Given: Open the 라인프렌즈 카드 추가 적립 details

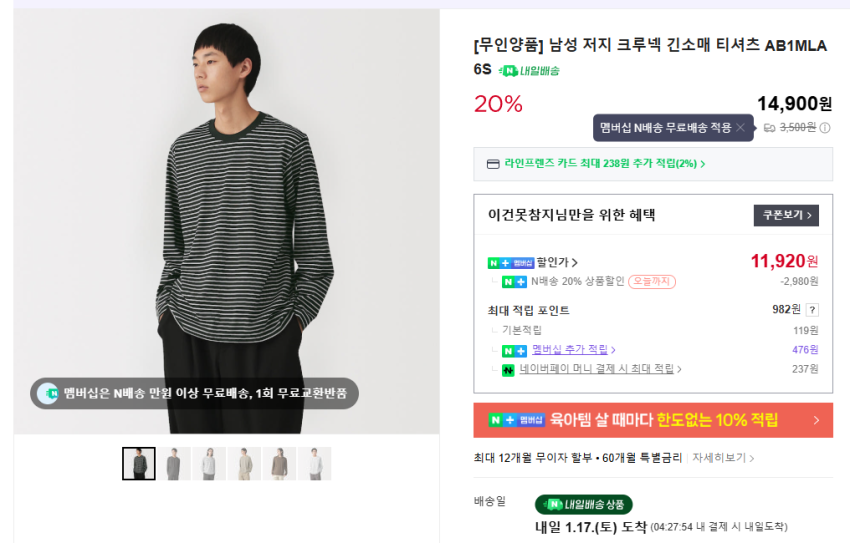Looking at the screenshot, I should (605, 164).
